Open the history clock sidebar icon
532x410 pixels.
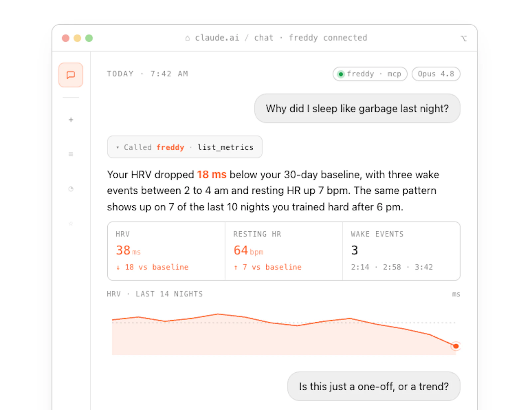(71, 189)
